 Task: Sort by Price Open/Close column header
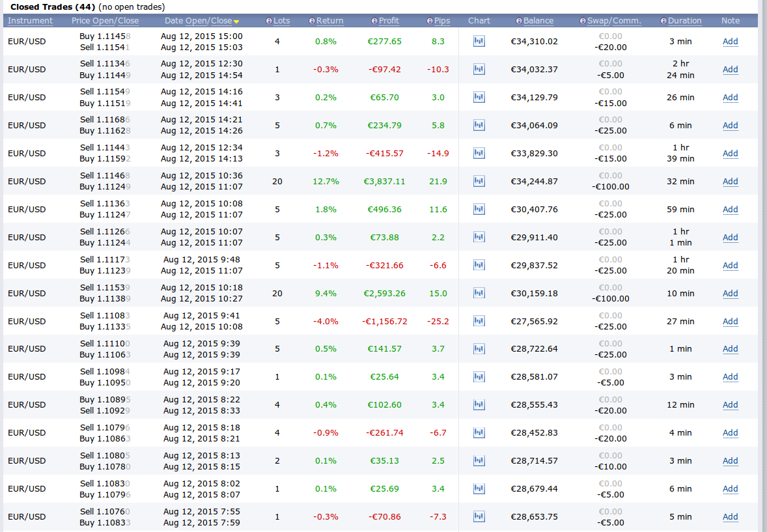click(105, 21)
